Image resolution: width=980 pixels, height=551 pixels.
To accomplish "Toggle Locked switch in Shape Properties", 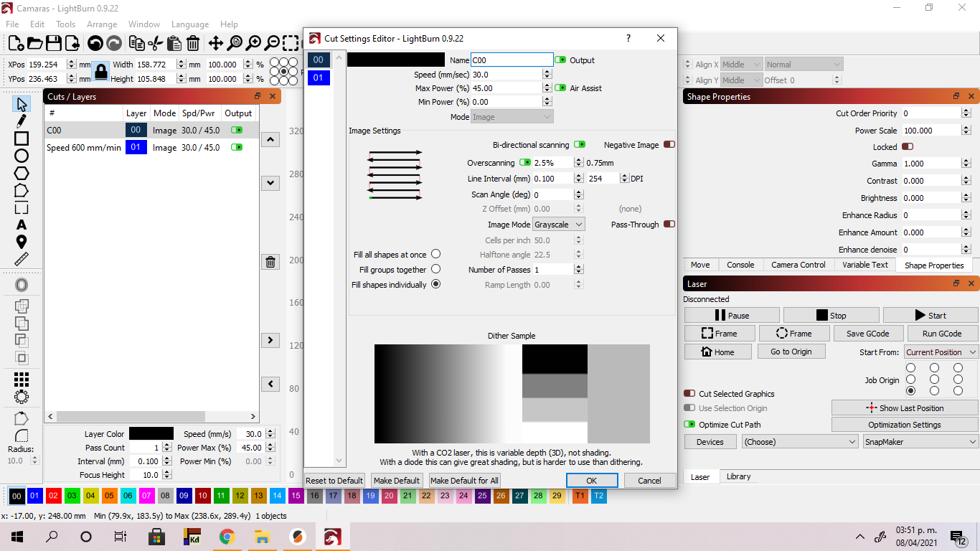I will click(908, 147).
